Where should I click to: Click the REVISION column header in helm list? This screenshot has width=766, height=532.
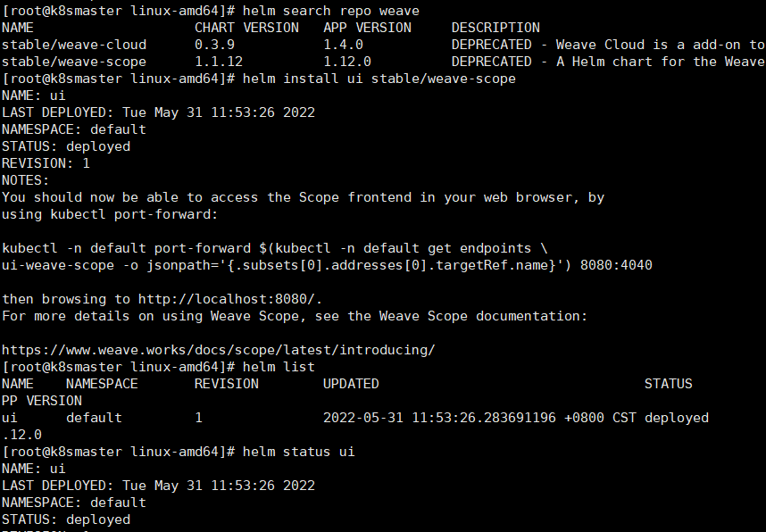pos(227,384)
